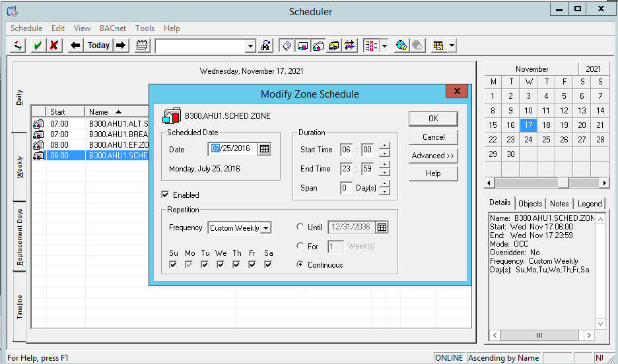This screenshot has height=364, width=618.
Task: Increase the Start Time spinner
Action: tap(385, 146)
